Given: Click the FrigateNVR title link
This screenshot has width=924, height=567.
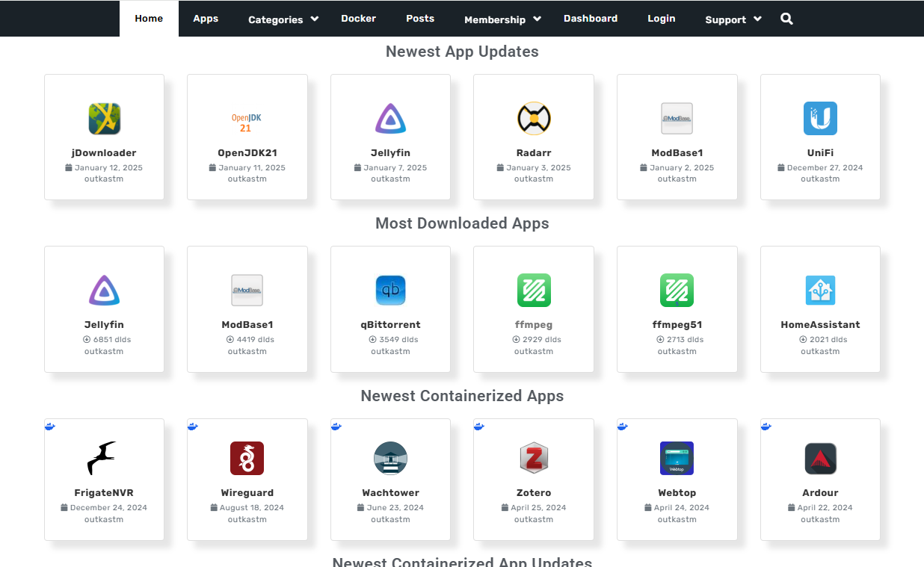Looking at the screenshot, I should pyautogui.click(x=104, y=493).
